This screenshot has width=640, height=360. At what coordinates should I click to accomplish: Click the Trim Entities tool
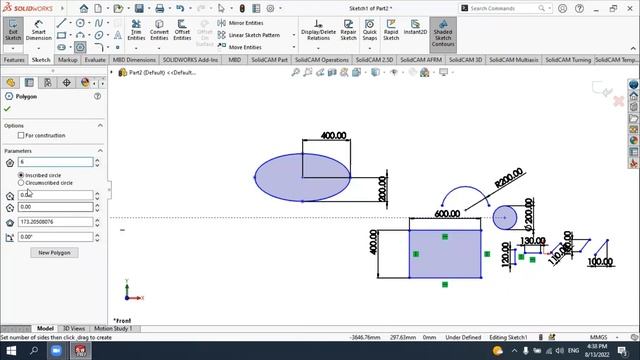[x=136, y=30]
